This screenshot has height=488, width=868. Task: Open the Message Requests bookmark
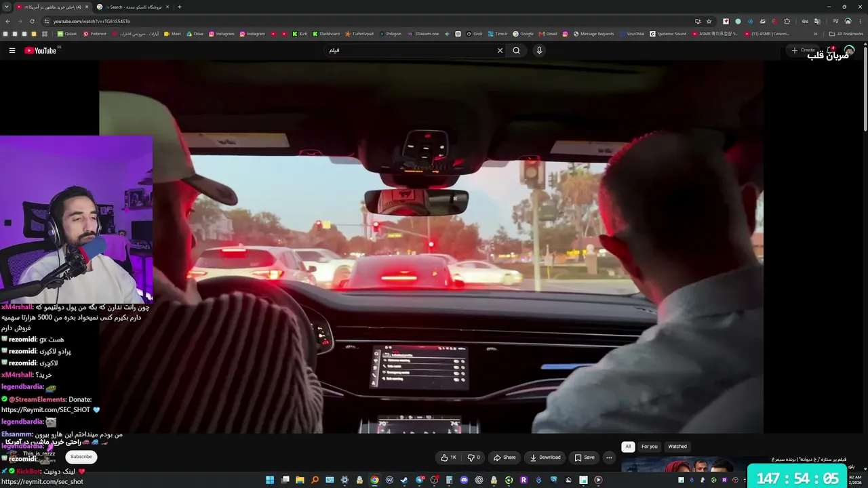pyautogui.click(x=593, y=34)
